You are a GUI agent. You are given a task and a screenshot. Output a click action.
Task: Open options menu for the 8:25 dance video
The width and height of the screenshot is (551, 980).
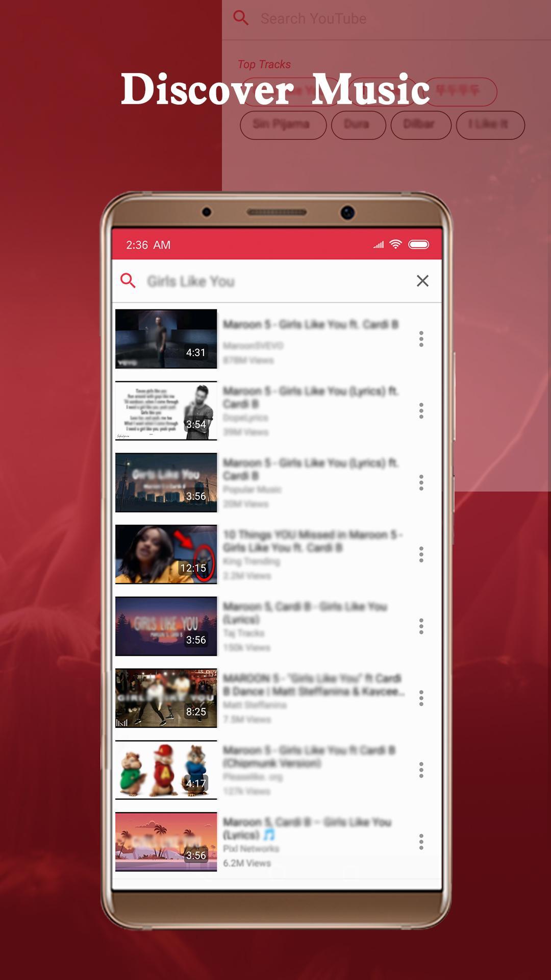(421, 698)
